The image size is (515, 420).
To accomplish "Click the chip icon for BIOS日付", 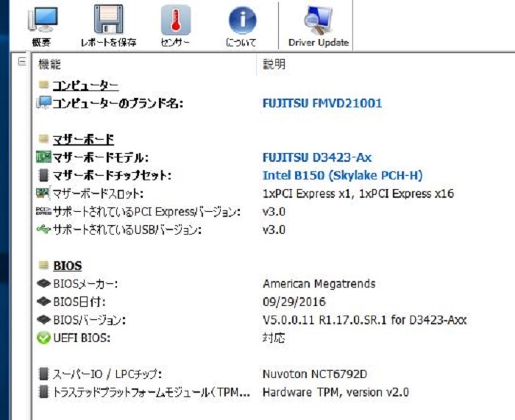I will point(43,302).
